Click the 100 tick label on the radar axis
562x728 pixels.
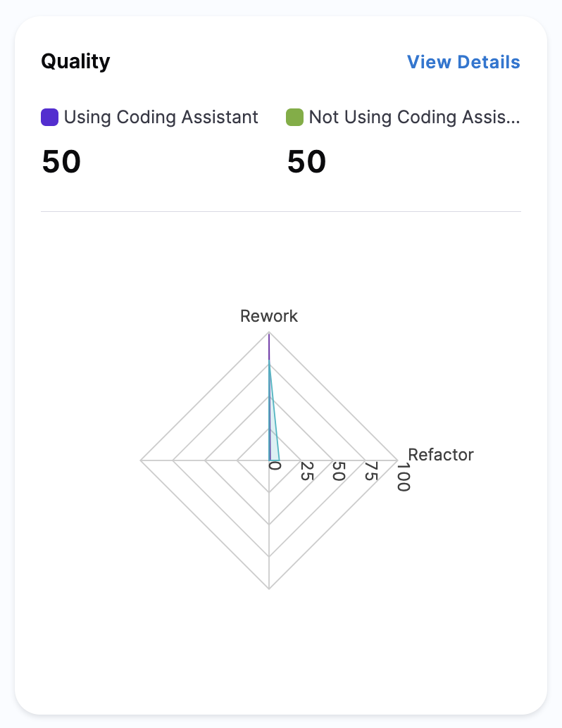coord(402,475)
